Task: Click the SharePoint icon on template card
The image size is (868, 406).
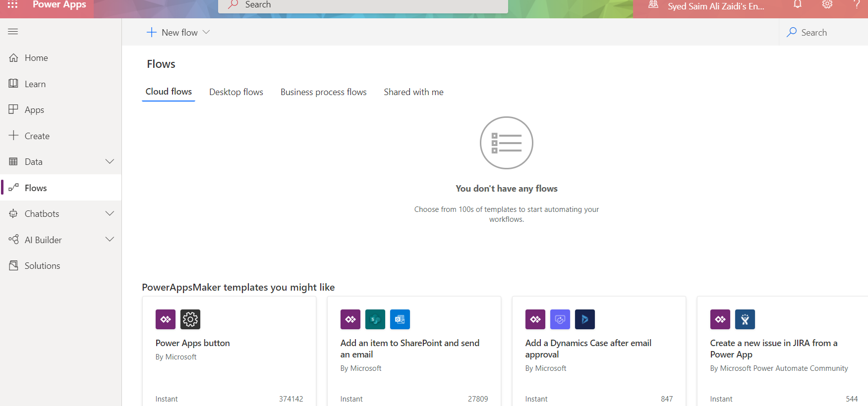Action: coord(375,319)
